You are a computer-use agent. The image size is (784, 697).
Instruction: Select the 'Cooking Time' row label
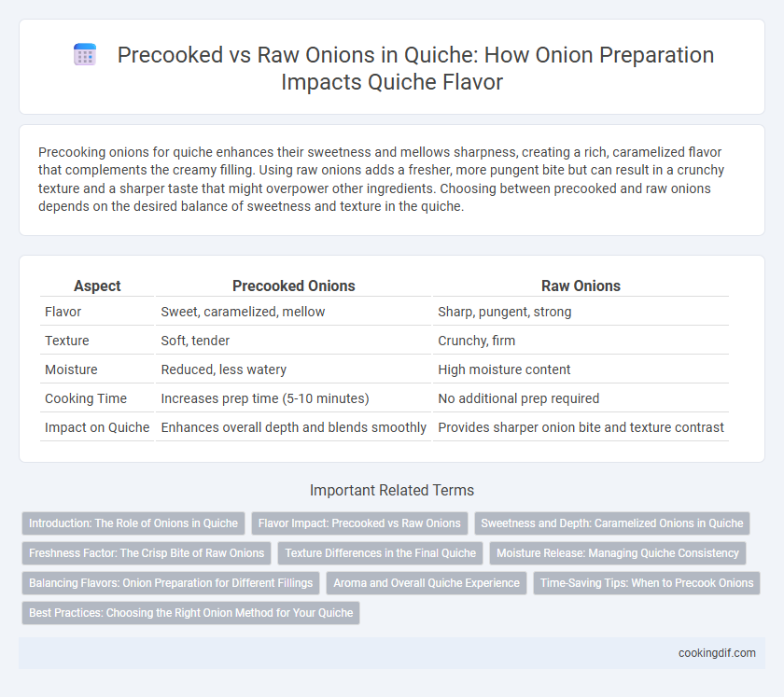coord(86,398)
